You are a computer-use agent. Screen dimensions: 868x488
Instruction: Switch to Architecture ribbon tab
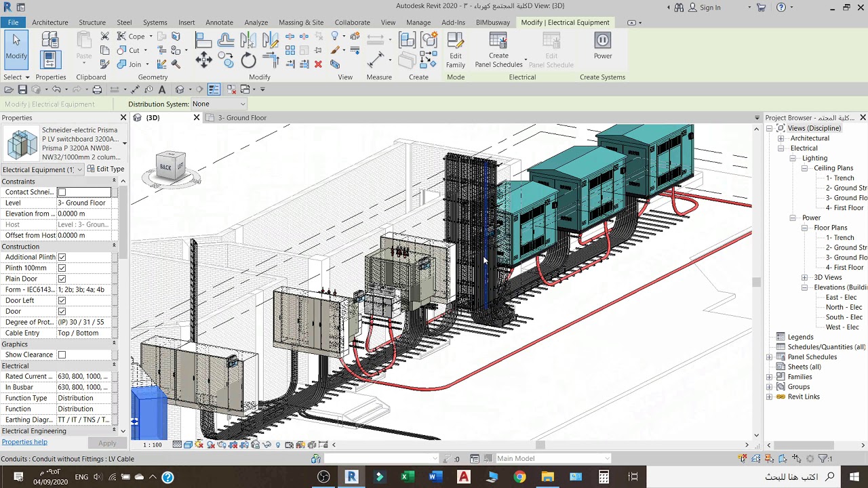tap(50, 22)
